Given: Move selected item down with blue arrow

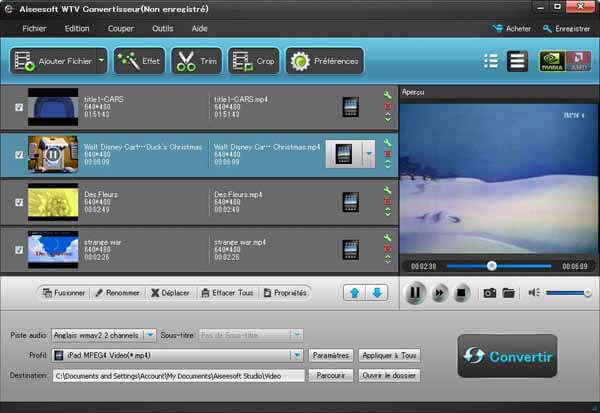Looking at the screenshot, I should tap(377, 293).
